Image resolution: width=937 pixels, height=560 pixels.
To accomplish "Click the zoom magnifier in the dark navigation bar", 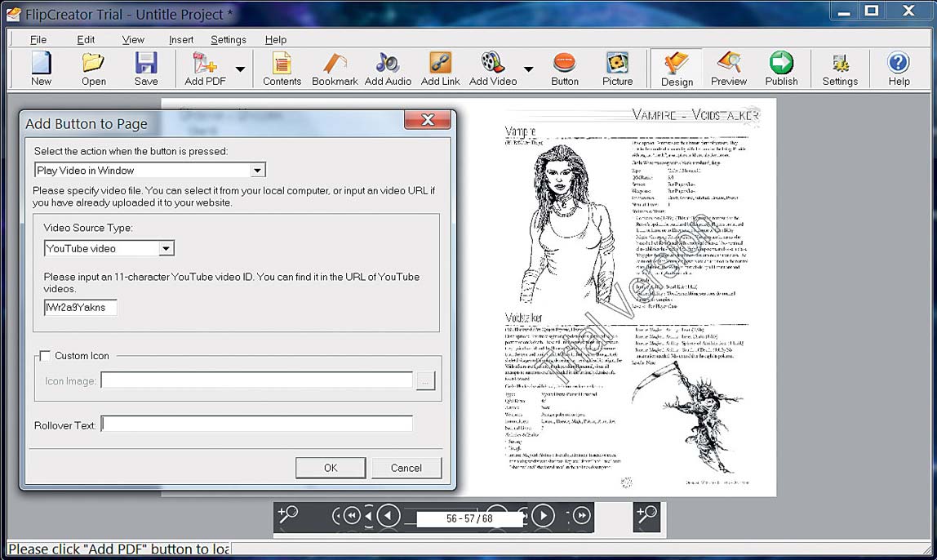I will pyautogui.click(x=288, y=514).
